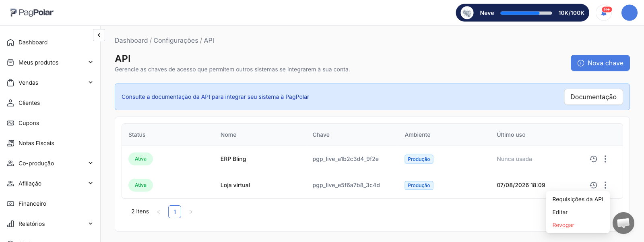
Task: Collapse the sidebar with the arrow button
Action: (x=99, y=35)
